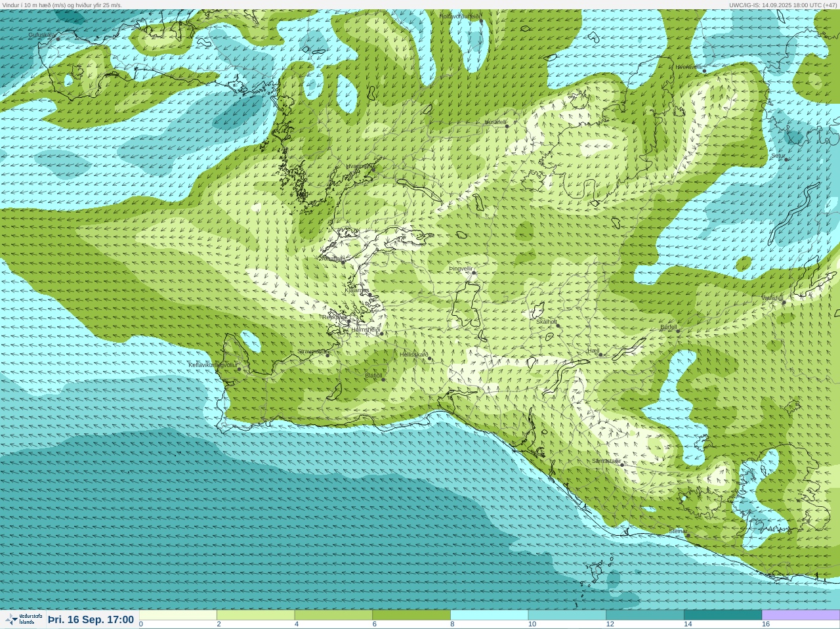The image size is (840, 629).
Task: Click the Hellisskarð station label
Action: pyautogui.click(x=414, y=355)
